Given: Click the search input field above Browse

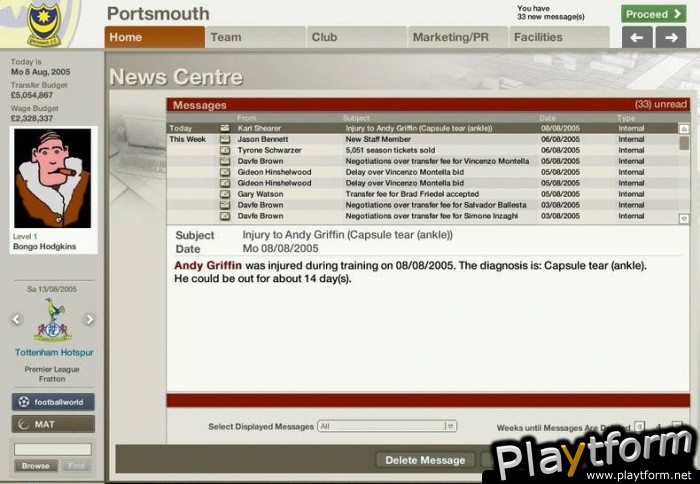Looking at the screenshot, I should pos(53,449).
